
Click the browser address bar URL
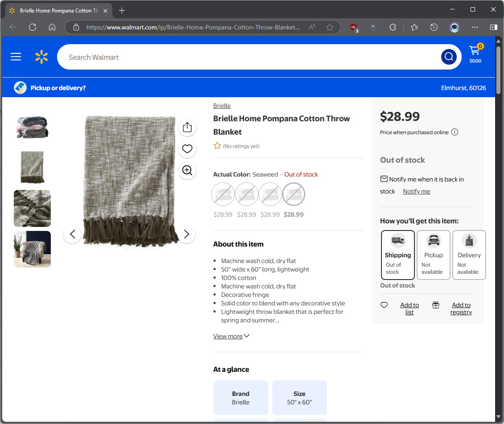193,27
